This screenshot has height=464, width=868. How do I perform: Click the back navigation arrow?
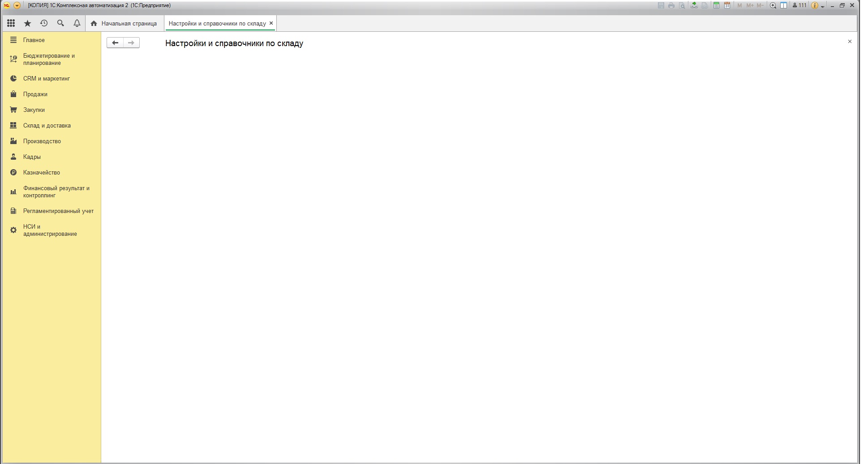[115, 43]
